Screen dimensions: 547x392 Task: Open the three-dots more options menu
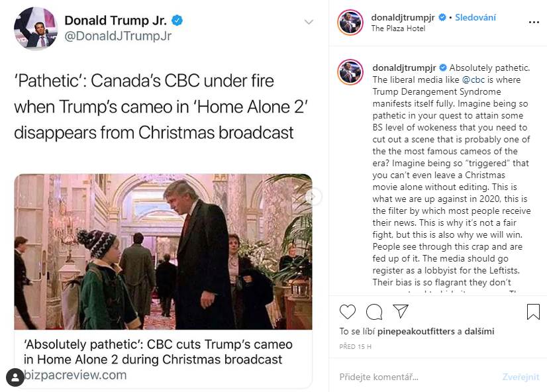533,23
